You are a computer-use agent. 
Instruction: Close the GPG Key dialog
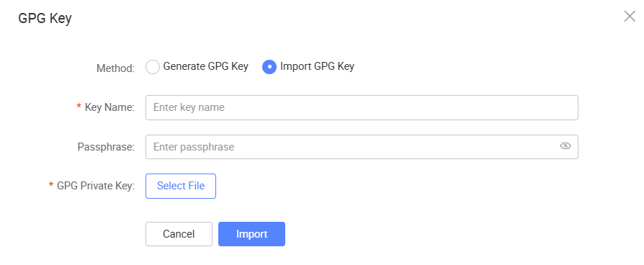(x=630, y=17)
